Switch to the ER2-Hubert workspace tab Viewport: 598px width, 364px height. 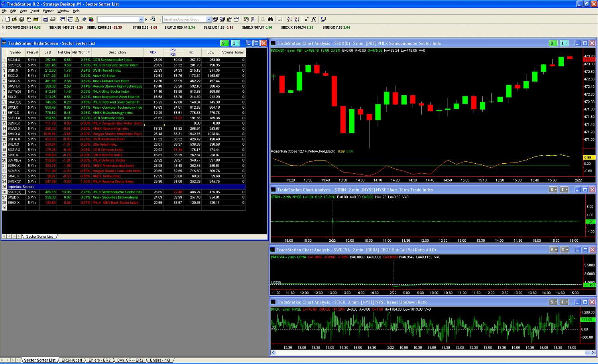(x=72, y=360)
